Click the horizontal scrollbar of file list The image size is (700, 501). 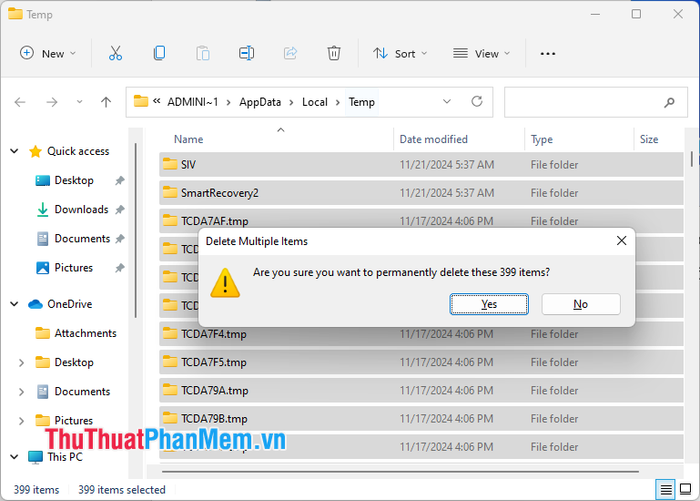tap(400, 471)
